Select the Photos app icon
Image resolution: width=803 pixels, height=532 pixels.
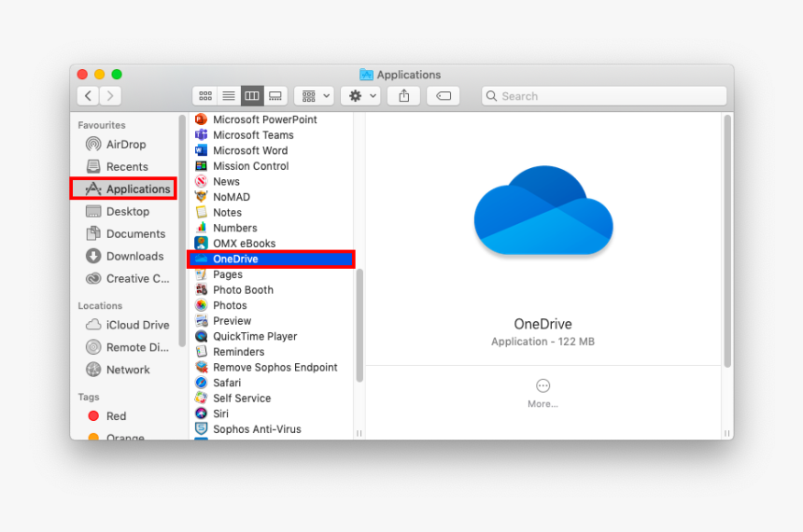pos(202,305)
